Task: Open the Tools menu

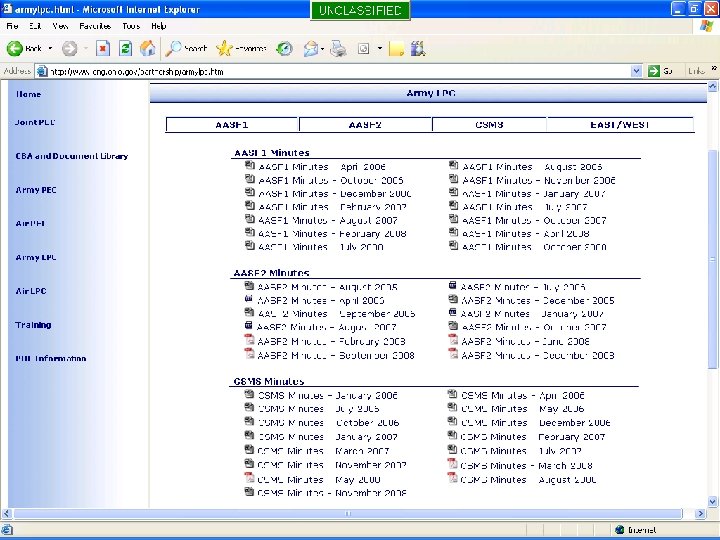Action: [131, 25]
